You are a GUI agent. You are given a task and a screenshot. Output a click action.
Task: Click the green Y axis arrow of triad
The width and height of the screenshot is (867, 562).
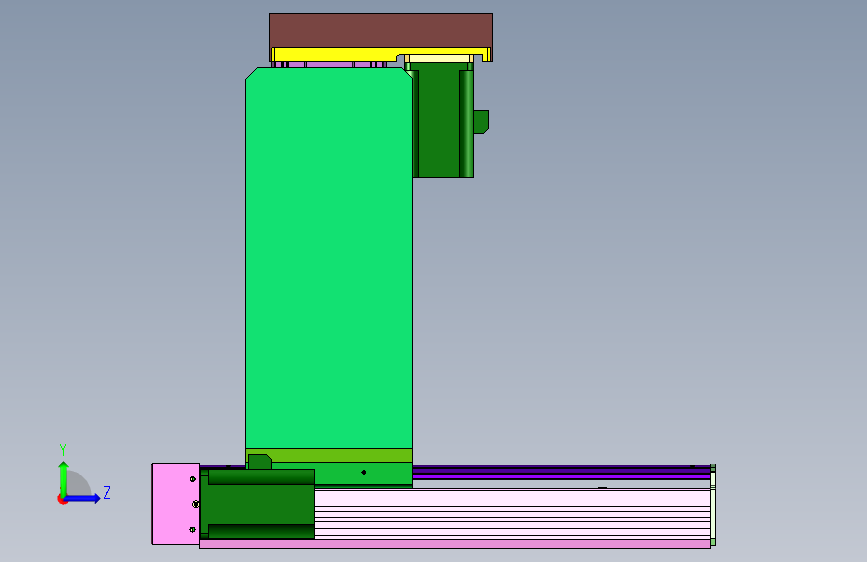[63, 479]
